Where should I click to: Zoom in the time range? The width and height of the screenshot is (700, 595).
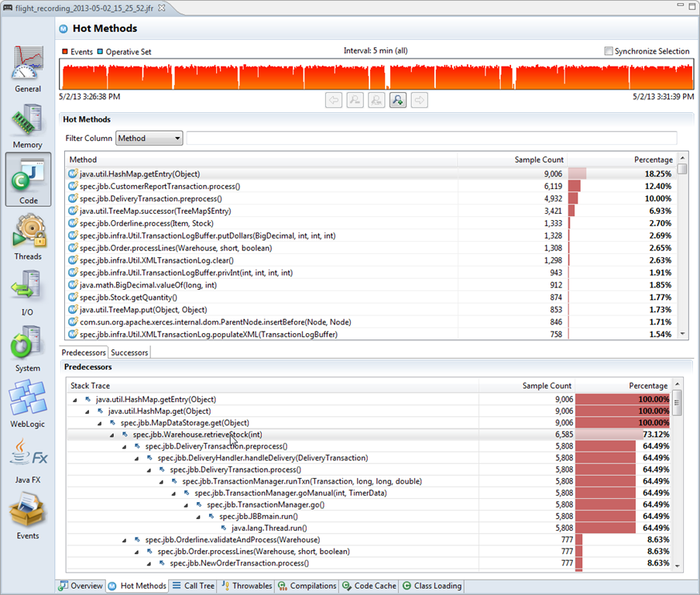(x=398, y=100)
